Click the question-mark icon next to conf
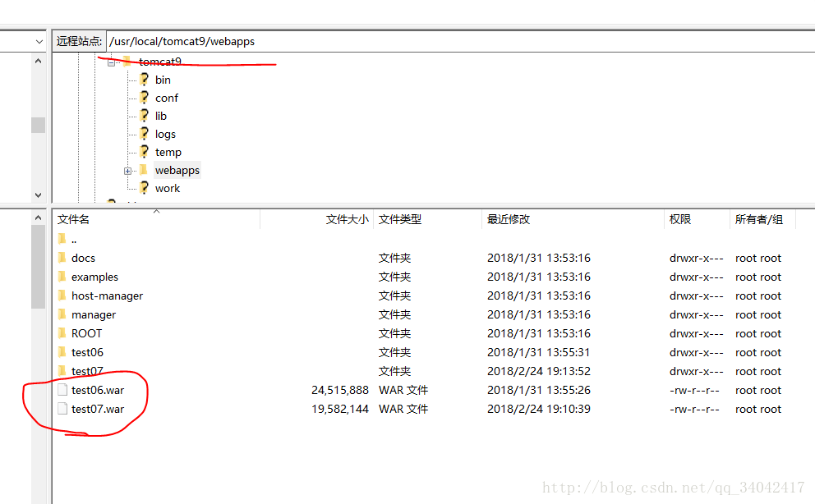Viewport: 815px width, 504px height. 145,97
